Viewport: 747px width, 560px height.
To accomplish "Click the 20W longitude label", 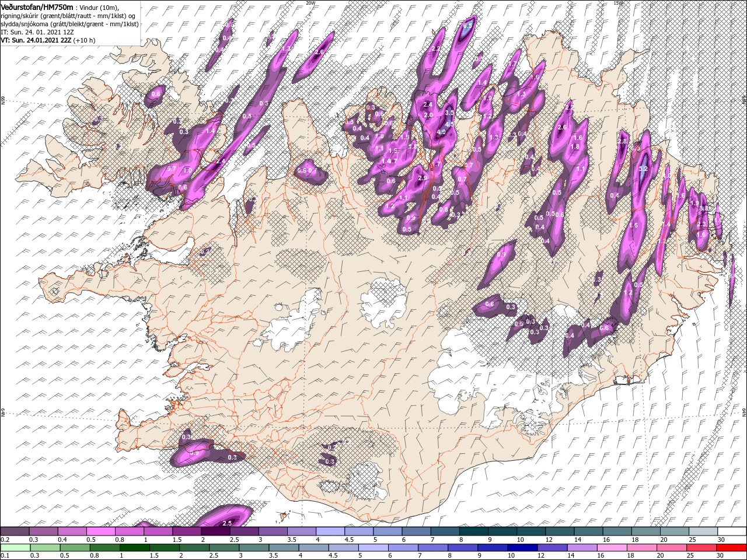I will point(310,3).
